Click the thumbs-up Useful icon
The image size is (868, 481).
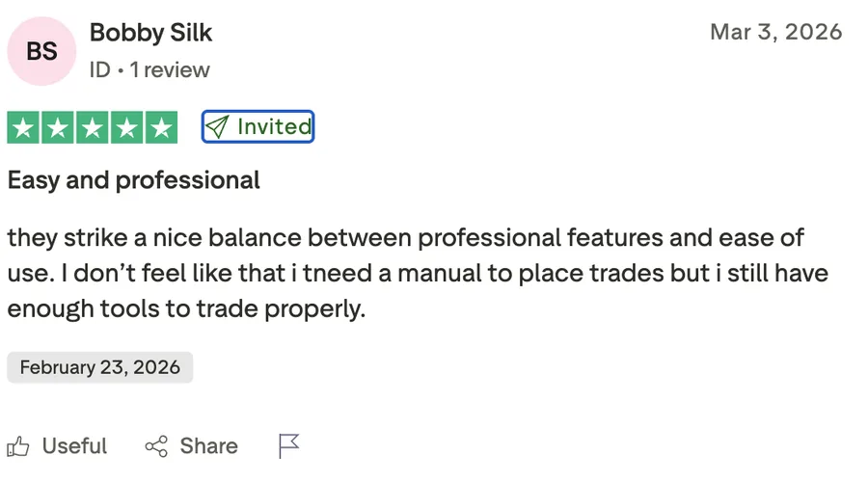click(18, 446)
